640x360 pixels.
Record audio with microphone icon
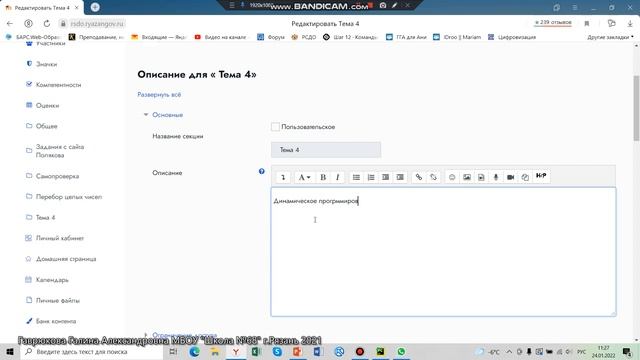[x=496, y=177]
